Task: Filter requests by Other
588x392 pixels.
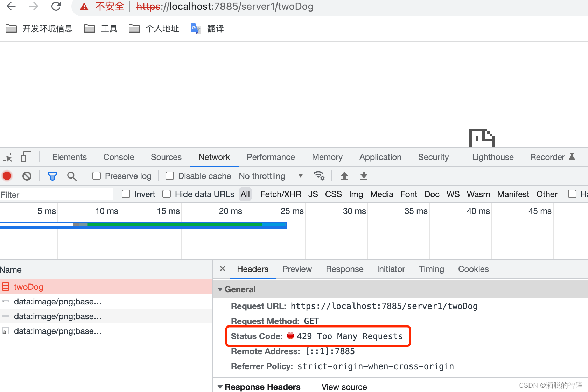Action: pyautogui.click(x=547, y=194)
